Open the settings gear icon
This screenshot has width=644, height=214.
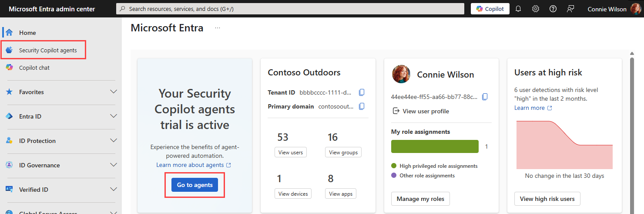click(x=536, y=9)
